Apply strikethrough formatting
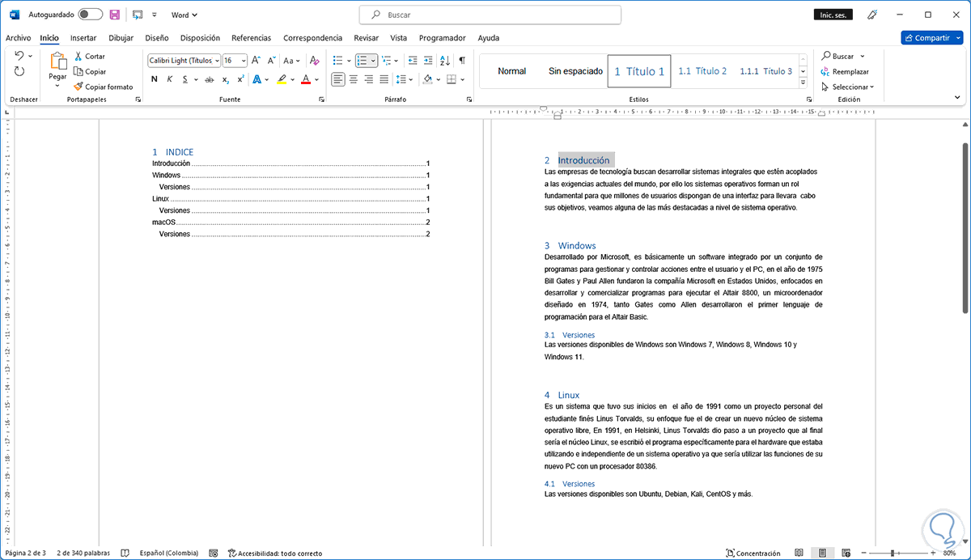Viewport: 971px width, 560px height. [x=210, y=79]
